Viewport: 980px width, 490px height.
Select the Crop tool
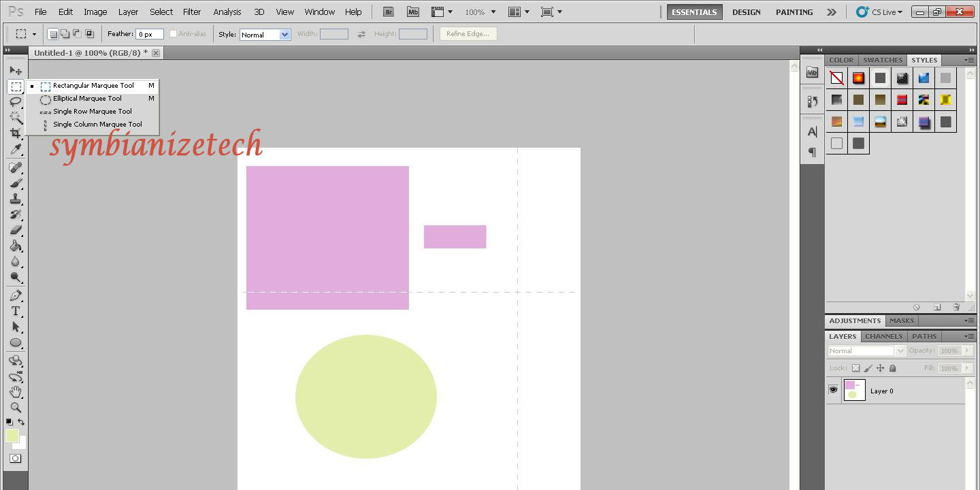[16, 133]
